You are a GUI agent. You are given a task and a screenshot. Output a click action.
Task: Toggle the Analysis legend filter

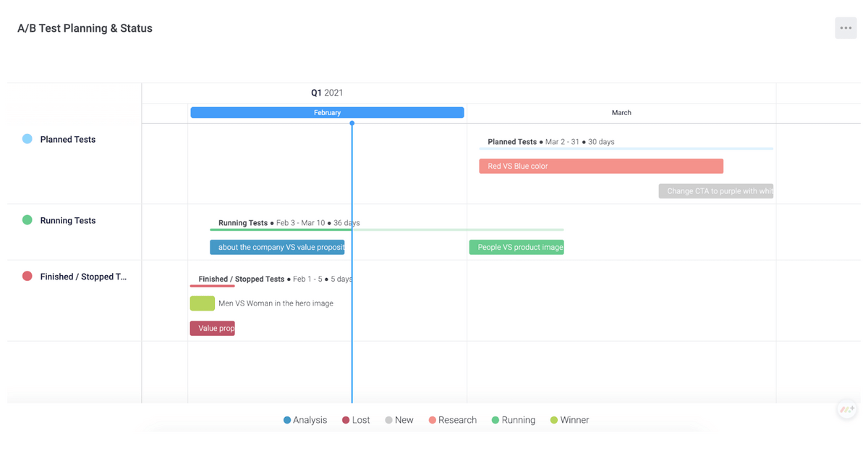pyautogui.click(x=305, y=420)
